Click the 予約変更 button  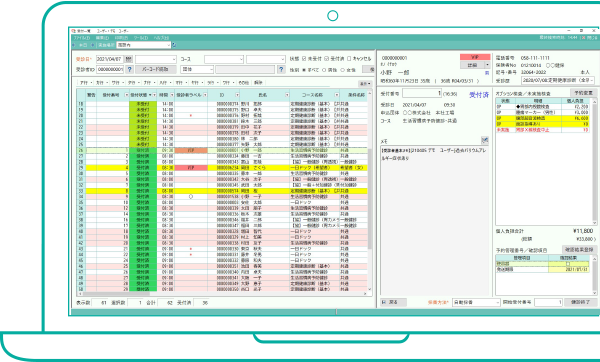pyautogui.click(x=584, y=93)
